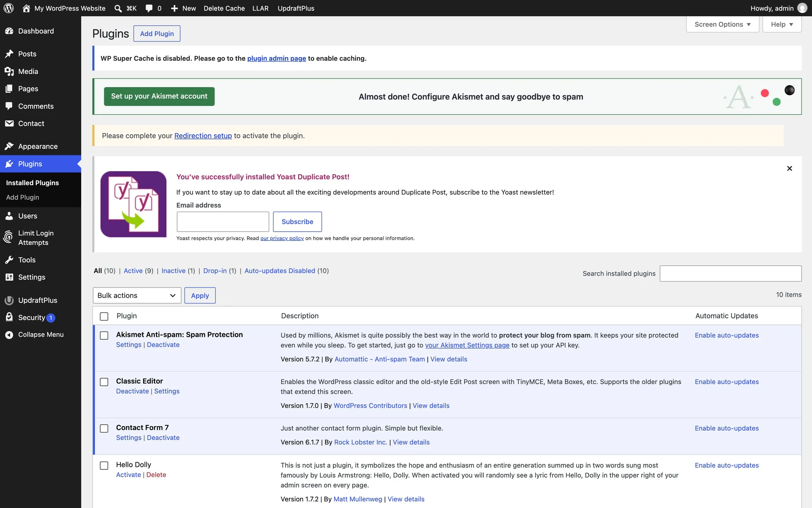Expand the Help panel
The height and width of the screenshot is (508, 812).
(782, 24)
